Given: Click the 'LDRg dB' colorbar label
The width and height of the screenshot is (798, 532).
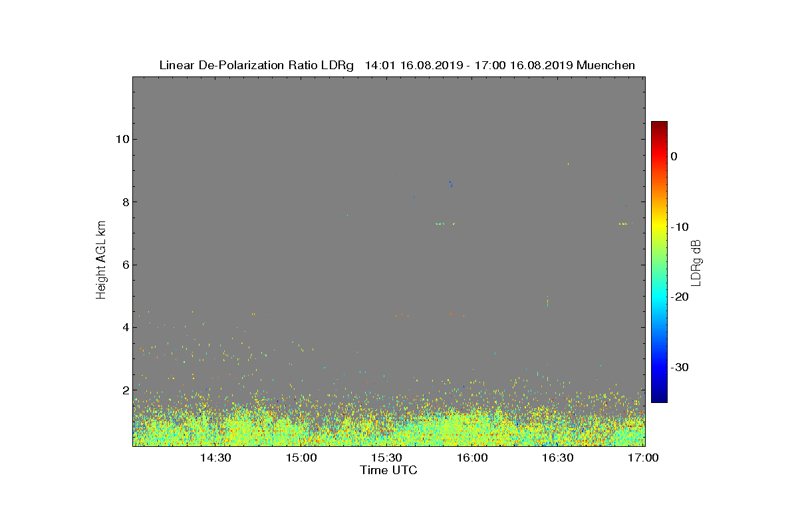Looking at the screenshot, I should coord(696,262).
